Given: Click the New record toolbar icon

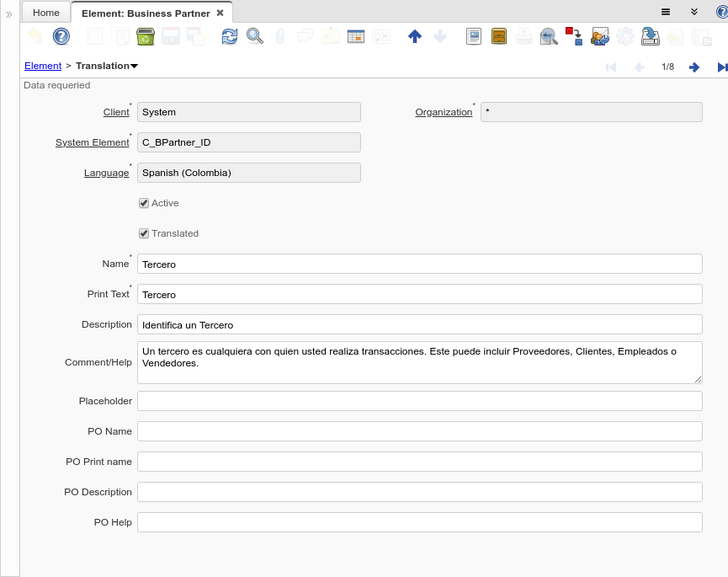Looking at the screenshot, I should (95, 36).
